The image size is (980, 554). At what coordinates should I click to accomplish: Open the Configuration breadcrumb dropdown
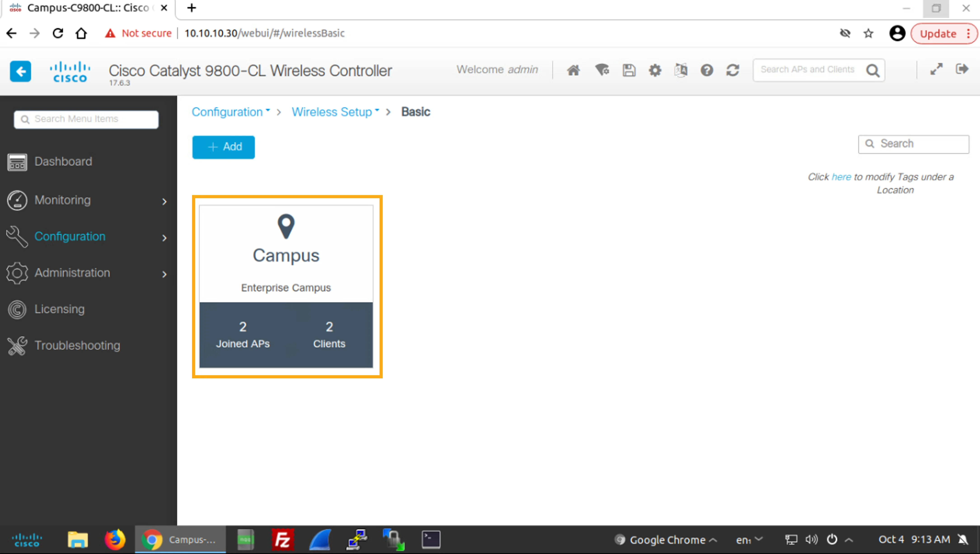(231, 112)
